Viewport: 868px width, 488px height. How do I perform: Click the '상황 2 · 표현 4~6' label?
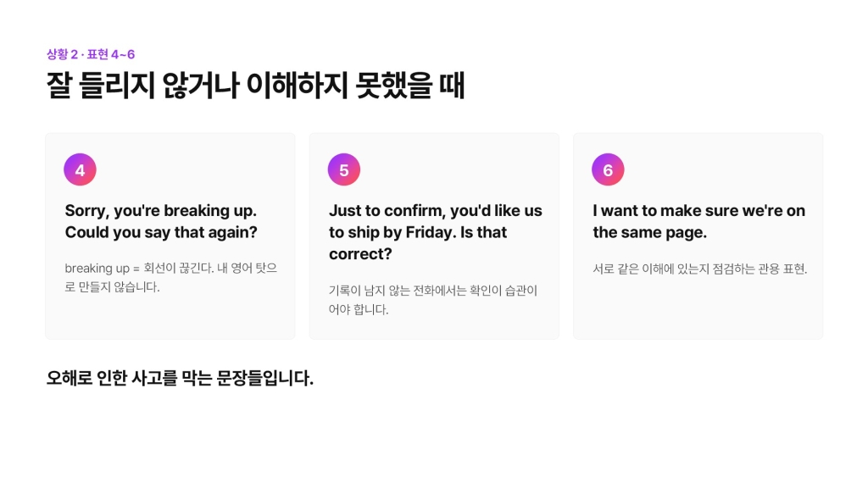pyautogui.click(x=91, y=54)
